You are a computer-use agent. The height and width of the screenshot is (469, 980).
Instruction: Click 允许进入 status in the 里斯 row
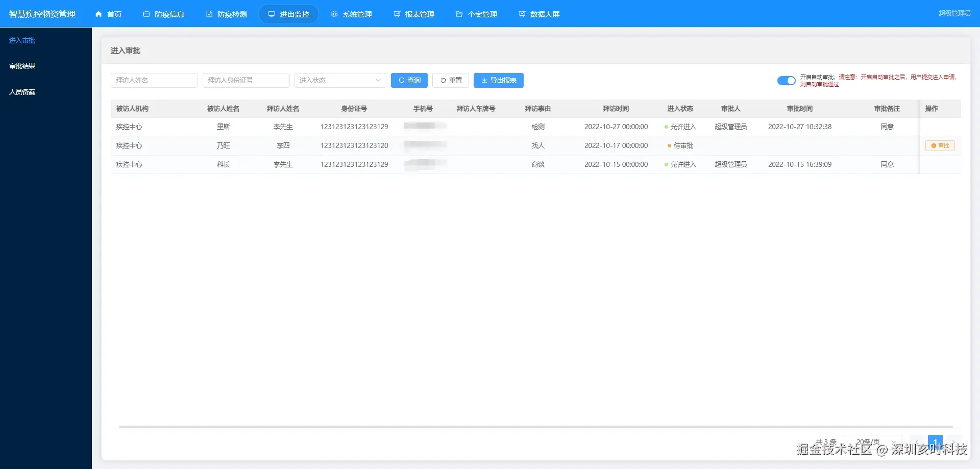tap(680, 127)
